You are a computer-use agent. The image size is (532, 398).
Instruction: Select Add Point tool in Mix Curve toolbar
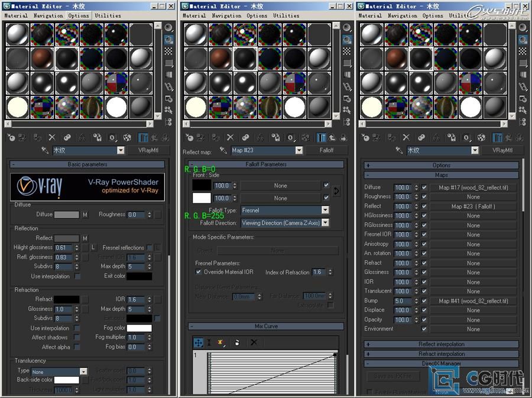click(221, 342)
